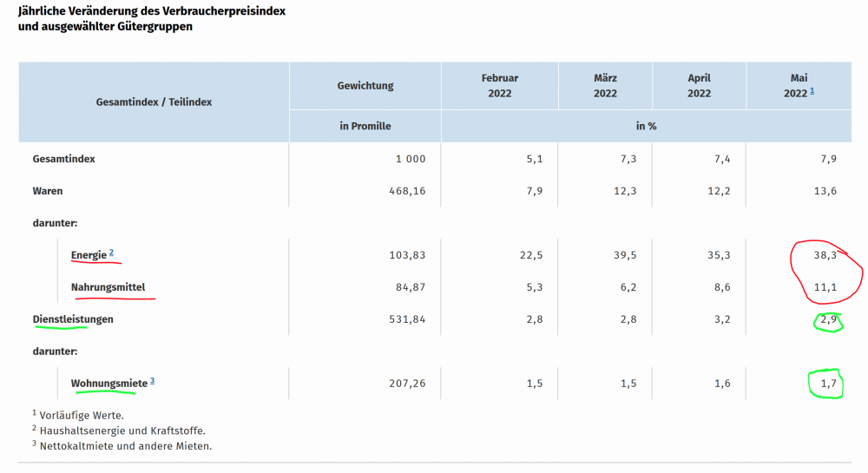This screenshot has width=868, height=473.
Task: Click the Gewichtung column header
Action: pos(365,86)
